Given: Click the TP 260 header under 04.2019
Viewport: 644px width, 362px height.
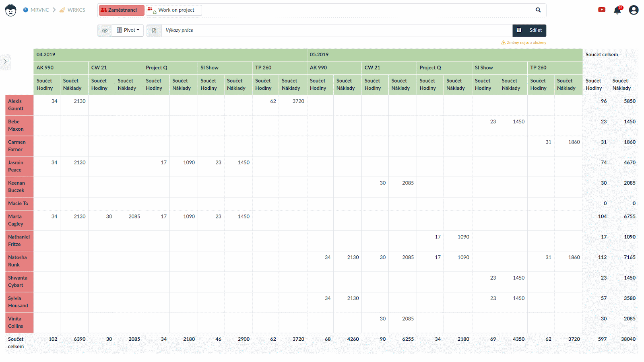Looking at the screenshot, I should tap(280, 68).
